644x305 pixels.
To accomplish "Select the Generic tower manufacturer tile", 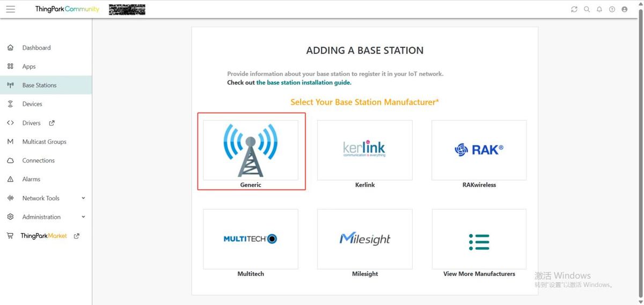I will (x=251, y=150).
